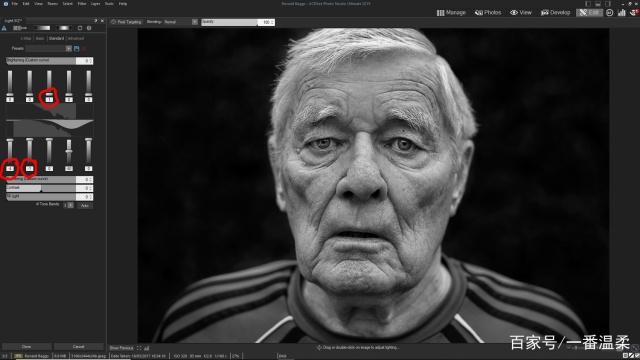Toggle Pixel Targeting

[x=126, y=22]
